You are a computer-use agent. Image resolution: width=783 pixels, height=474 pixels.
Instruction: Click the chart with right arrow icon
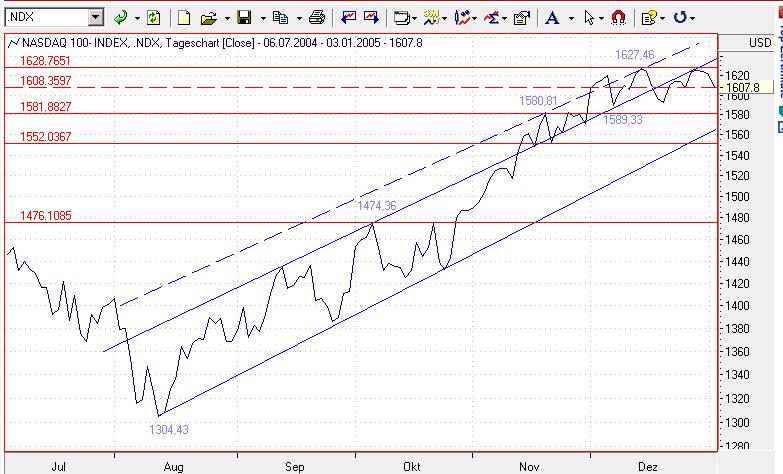coord(371,18)
